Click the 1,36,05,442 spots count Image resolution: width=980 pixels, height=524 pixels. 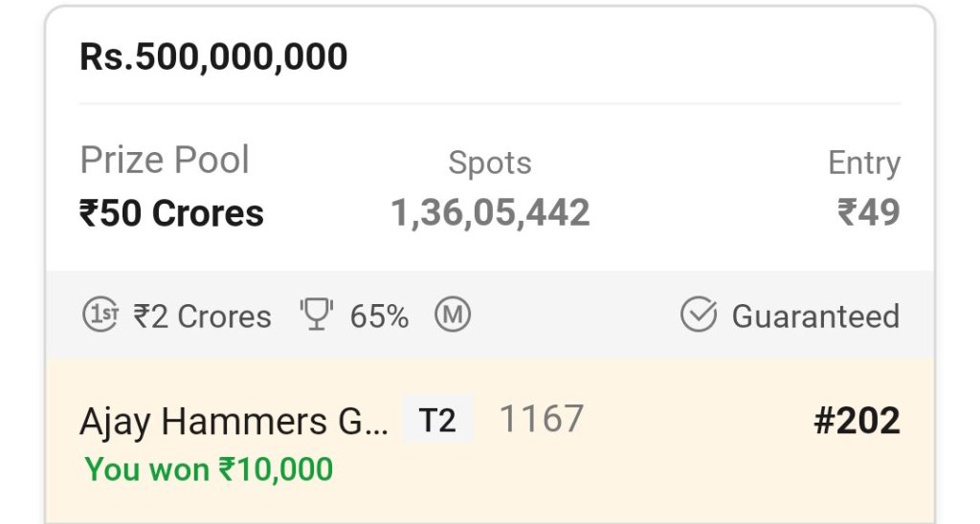click(x=489, y=213)
